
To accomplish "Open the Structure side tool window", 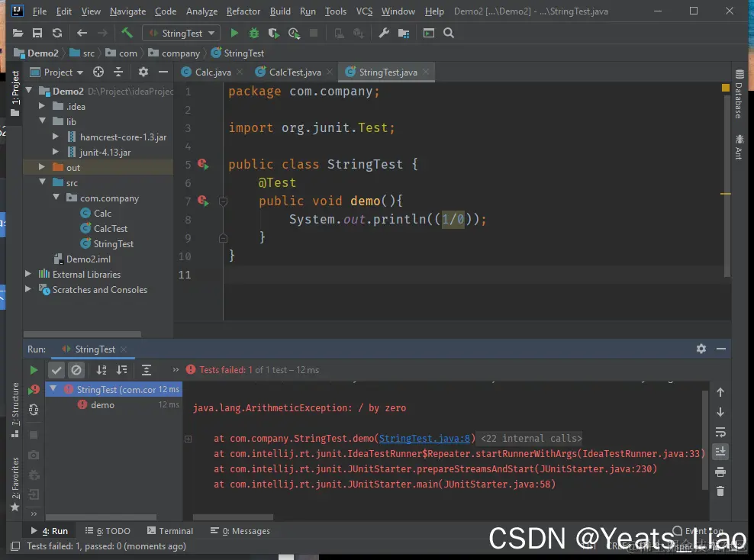I will click(x=15, y=410).
